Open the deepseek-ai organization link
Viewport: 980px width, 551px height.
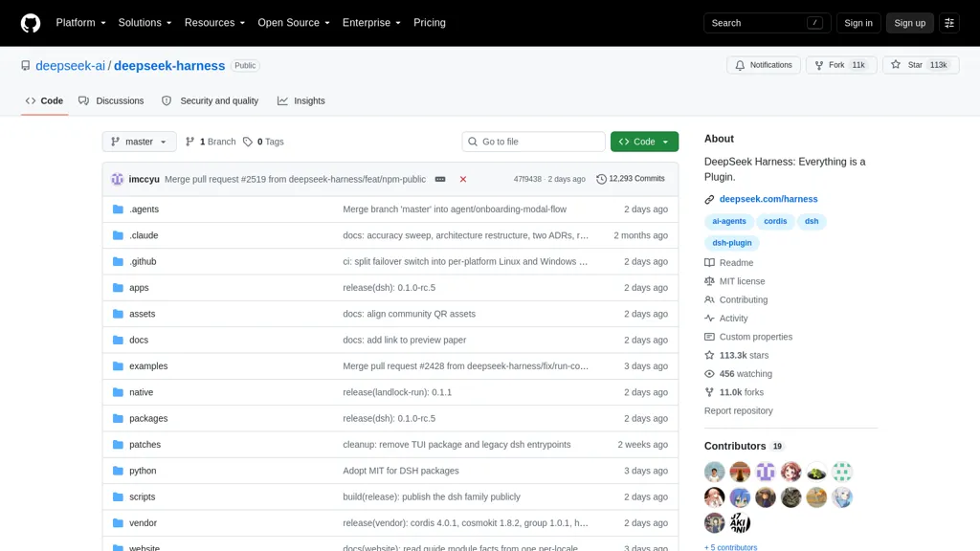coord(70,66)
